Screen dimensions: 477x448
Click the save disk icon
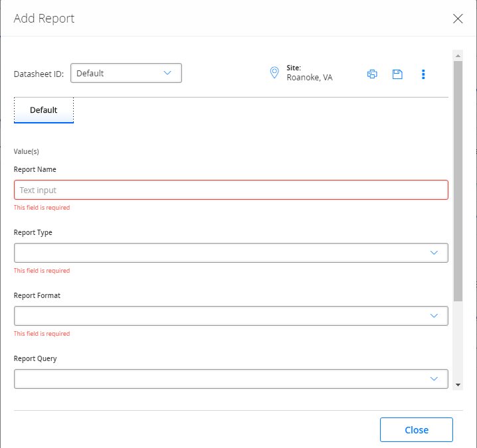[397, 74]
